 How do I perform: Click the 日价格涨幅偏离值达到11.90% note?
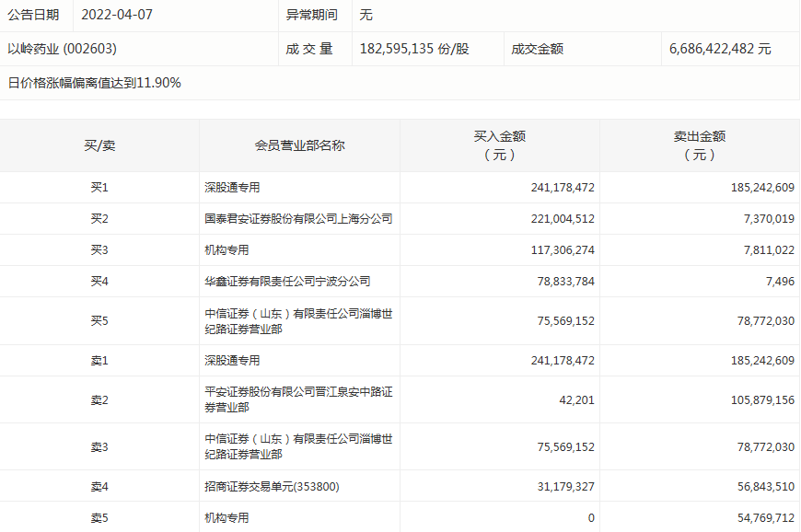(x=95, y=83)
